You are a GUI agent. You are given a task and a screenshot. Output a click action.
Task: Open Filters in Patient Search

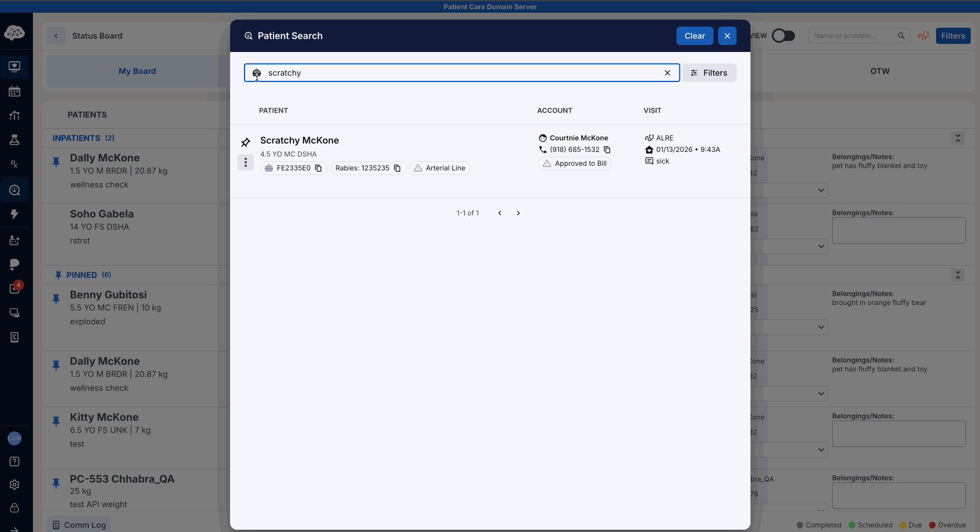(709, 73)
